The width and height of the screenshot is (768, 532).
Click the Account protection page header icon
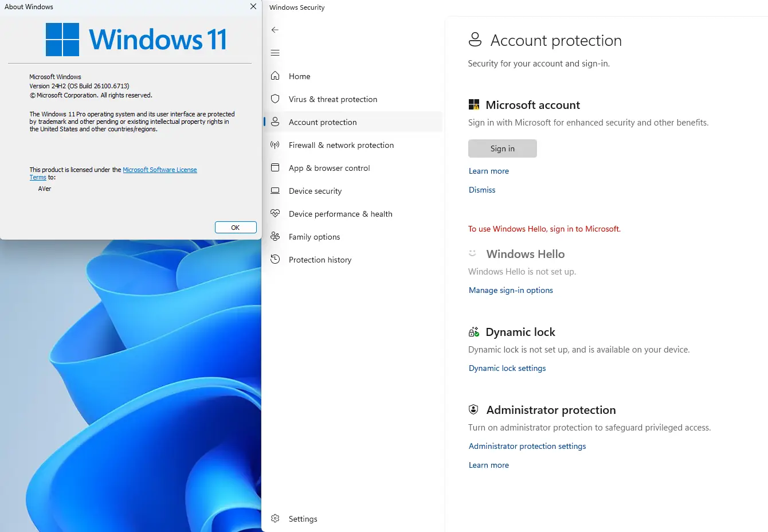(475, 40)
